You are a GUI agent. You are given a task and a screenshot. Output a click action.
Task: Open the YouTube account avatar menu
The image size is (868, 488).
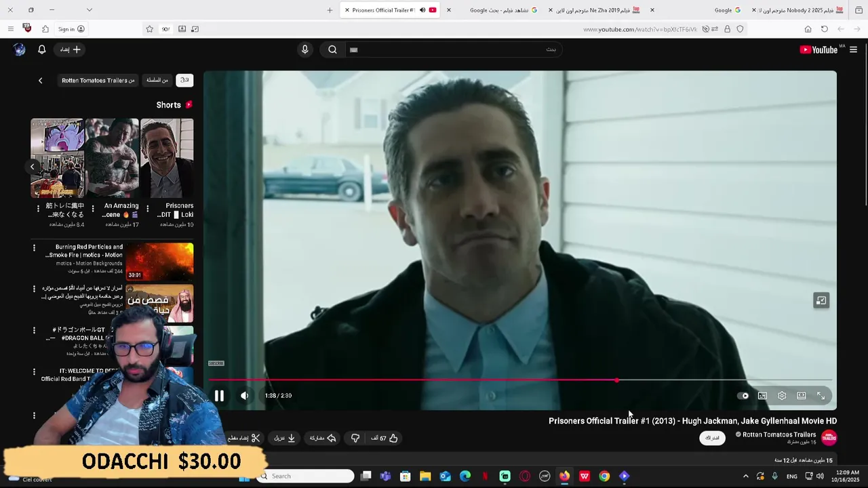click(x=20, y=49)
